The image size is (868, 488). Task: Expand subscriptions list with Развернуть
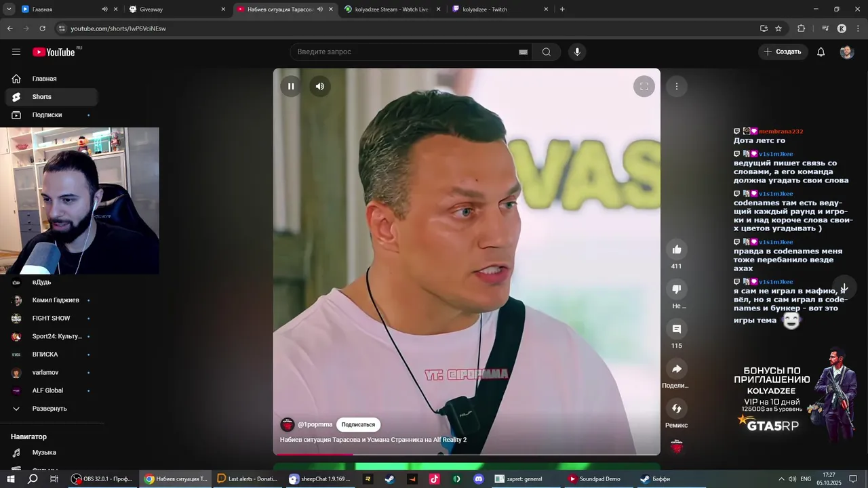52,409
